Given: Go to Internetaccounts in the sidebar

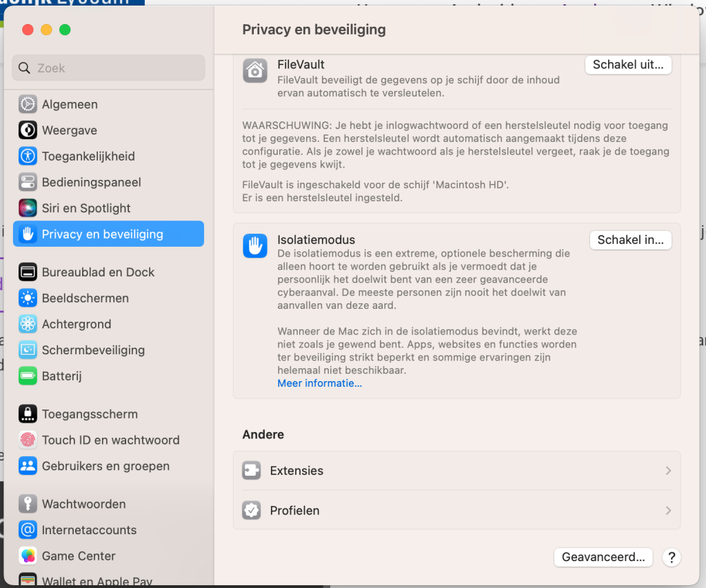Looking at the screenshot, I should [89, 531].
